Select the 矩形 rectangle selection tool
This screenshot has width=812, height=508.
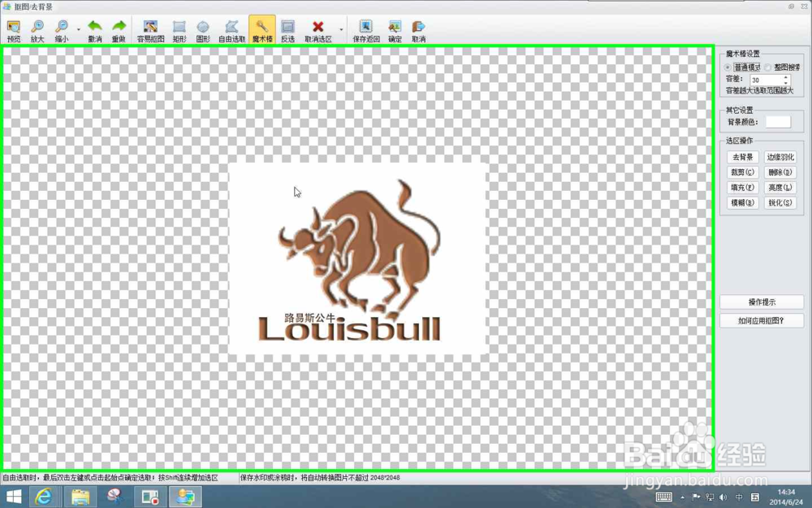coord(179,31)
